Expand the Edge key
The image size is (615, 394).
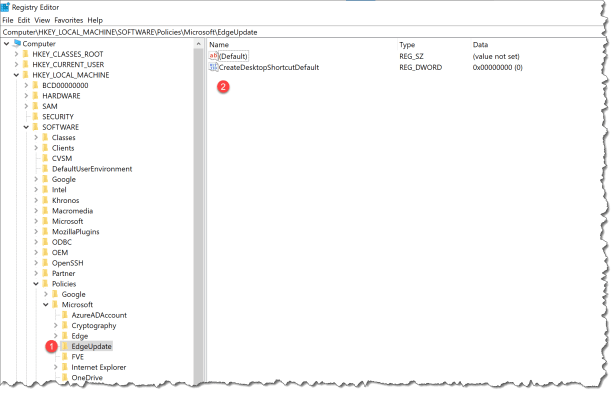[55, 336]
